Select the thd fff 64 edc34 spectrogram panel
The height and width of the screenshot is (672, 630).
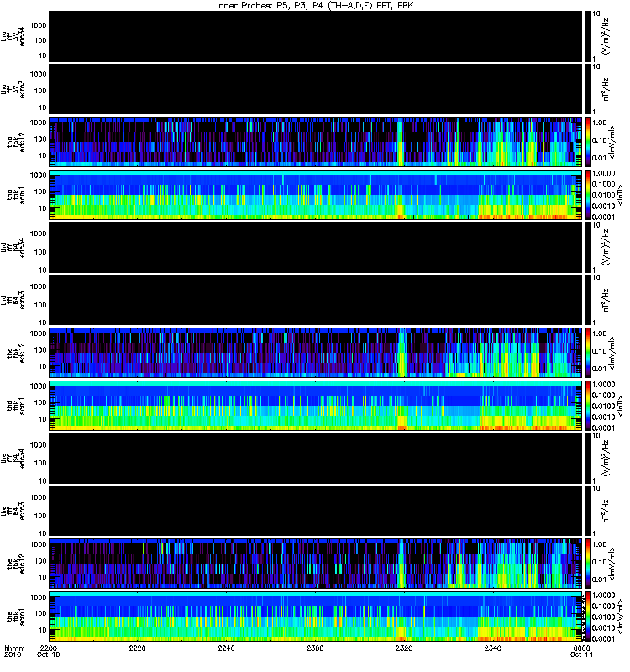(x=316, y=247)
